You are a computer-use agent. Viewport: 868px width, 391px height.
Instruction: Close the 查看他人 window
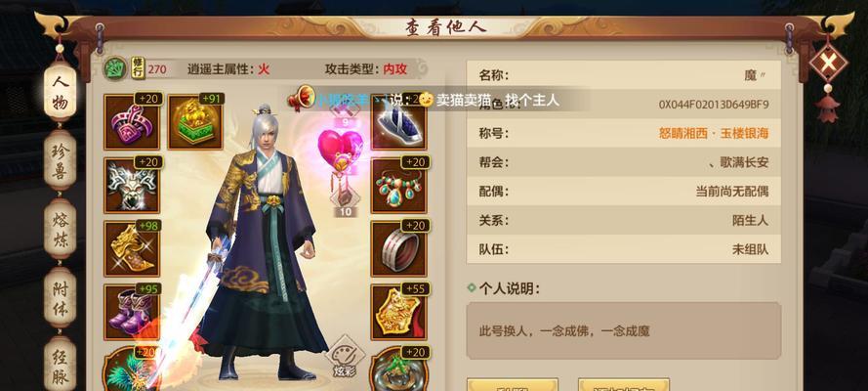[828, 64]
